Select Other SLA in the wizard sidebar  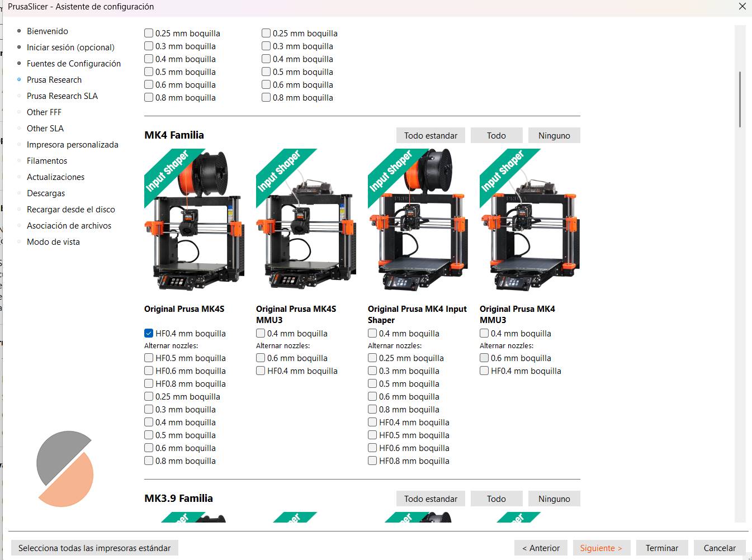(45, 129)
